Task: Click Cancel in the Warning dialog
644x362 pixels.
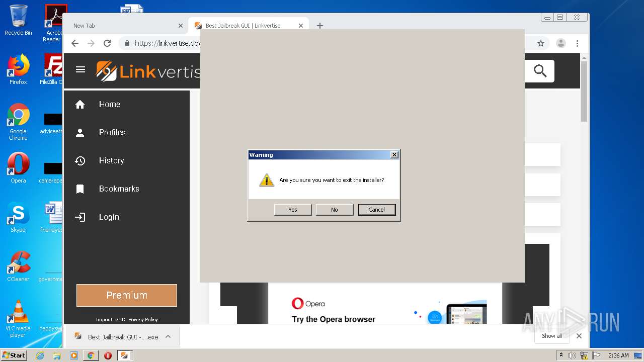Action: coord(376,210)
